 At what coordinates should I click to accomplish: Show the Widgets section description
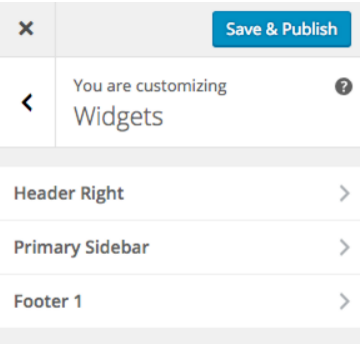[x=343, y=87]
